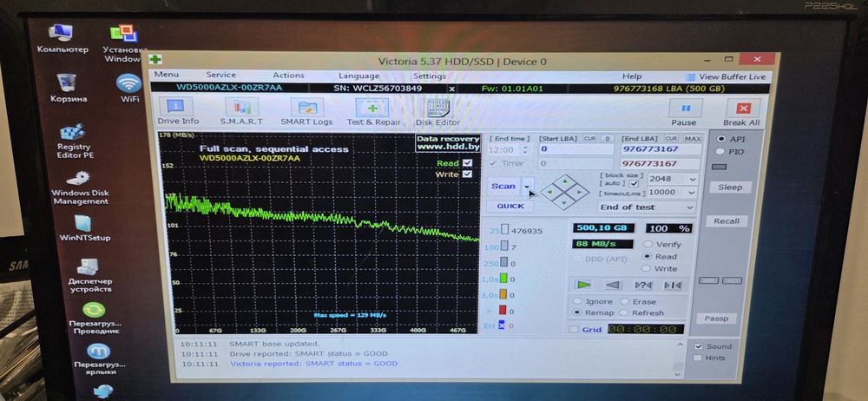Image resolution: width=868 pixels, height=401 pixels.
Task: Toggle the Write checkbox on graph
Action: (467, 174)
